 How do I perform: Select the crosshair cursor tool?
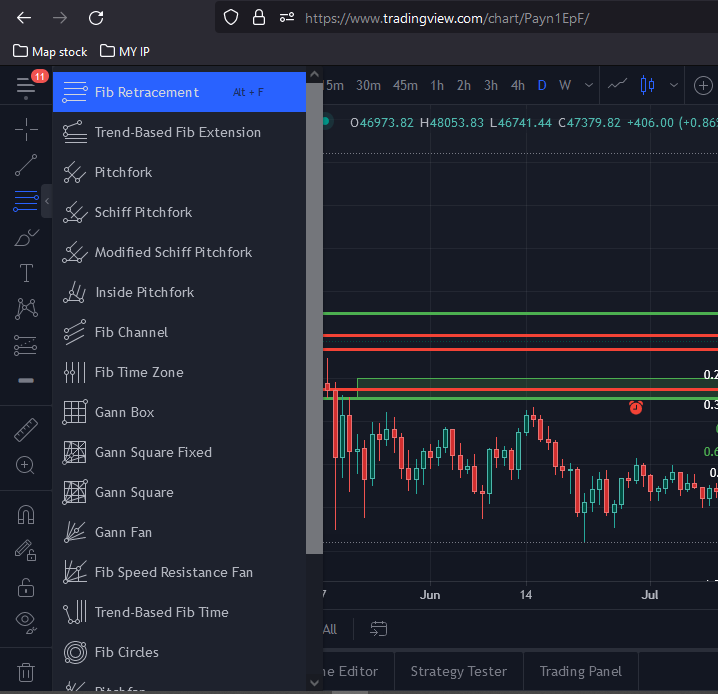pyautogui.click(x=26, y=129)
